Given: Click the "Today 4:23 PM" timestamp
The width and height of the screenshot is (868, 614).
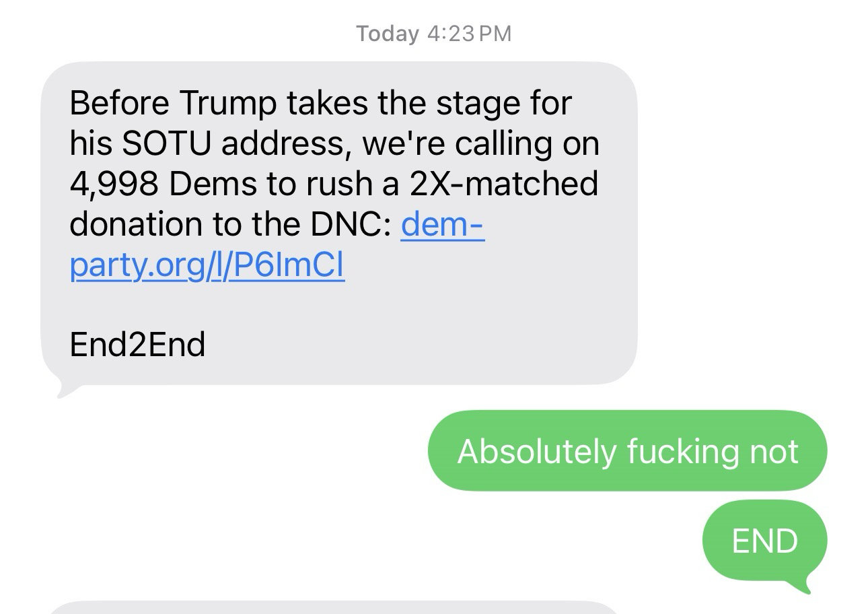Looking at the screenshot, I should [x=433, y=34].
